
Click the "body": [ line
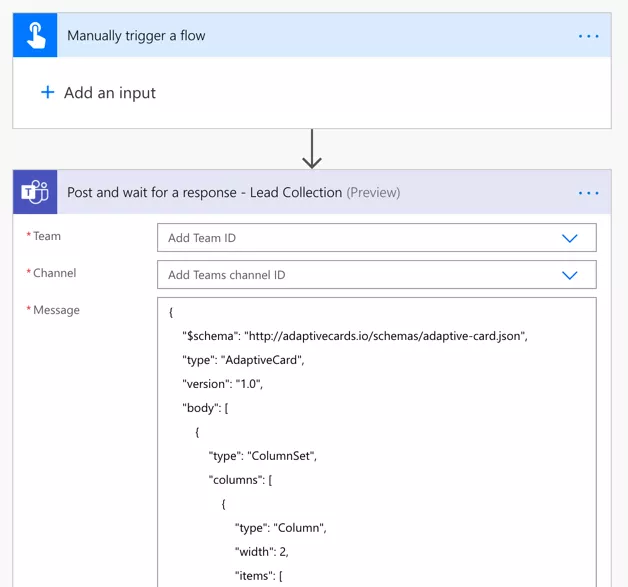click(x=205, y=408)
